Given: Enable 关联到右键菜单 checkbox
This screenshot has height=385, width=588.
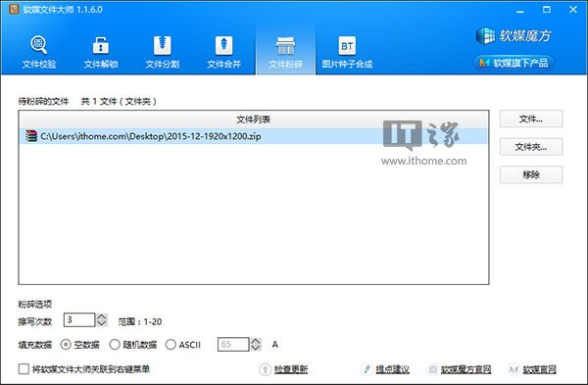Looking at the screenshot, I should point(24,369).
